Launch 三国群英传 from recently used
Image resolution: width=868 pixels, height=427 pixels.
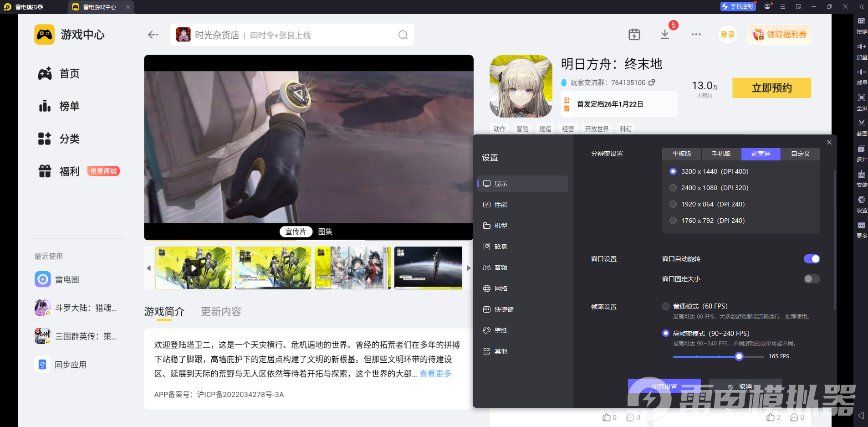(76, 336)
